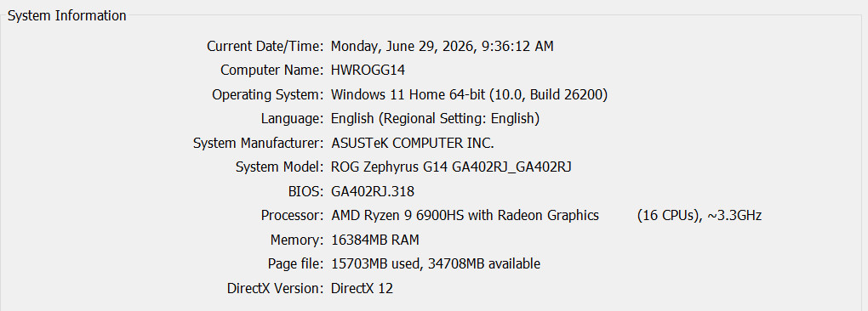Viewport: 868px width, 311px height.
Task: Click the English Regional Setting value
Action: (x=435, y=119)
